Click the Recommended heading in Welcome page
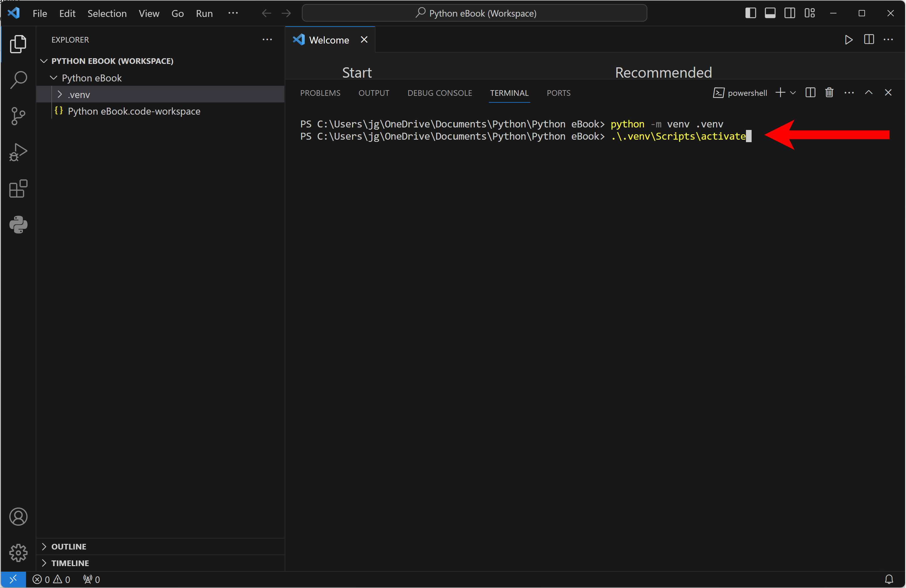Image resolution: width=906 pixels, height=588 pixels. 663,72
